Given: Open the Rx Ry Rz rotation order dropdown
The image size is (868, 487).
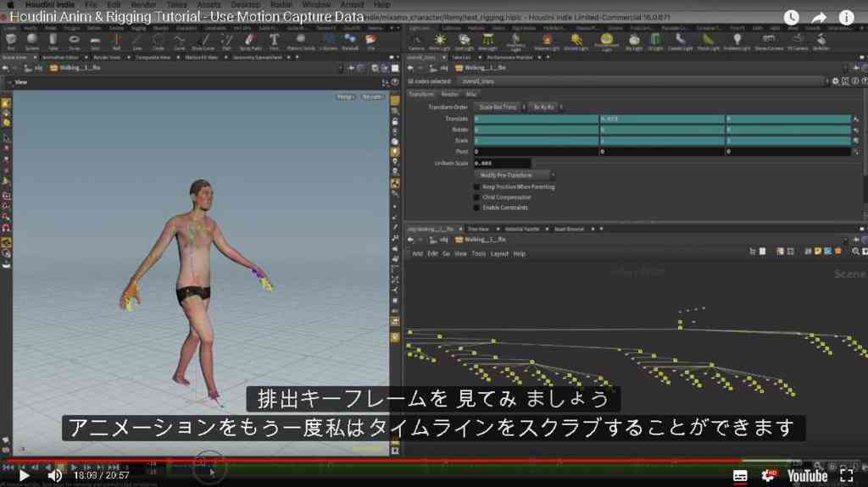Looking at the screenshot, I should point(546,107).
